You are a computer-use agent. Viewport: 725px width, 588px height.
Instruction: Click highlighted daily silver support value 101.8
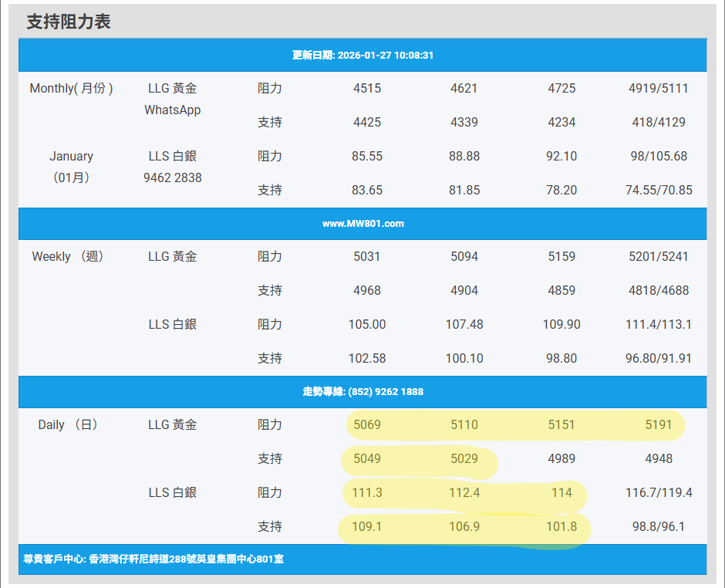[x=561, y=527]
